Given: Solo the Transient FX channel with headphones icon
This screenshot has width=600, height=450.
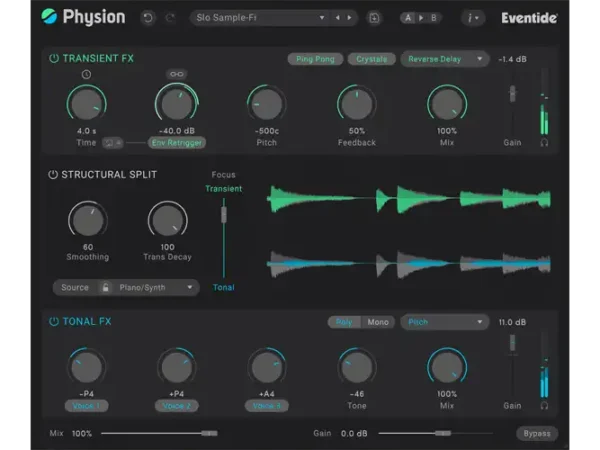Looking at the screenshot, I should [544, 143].
